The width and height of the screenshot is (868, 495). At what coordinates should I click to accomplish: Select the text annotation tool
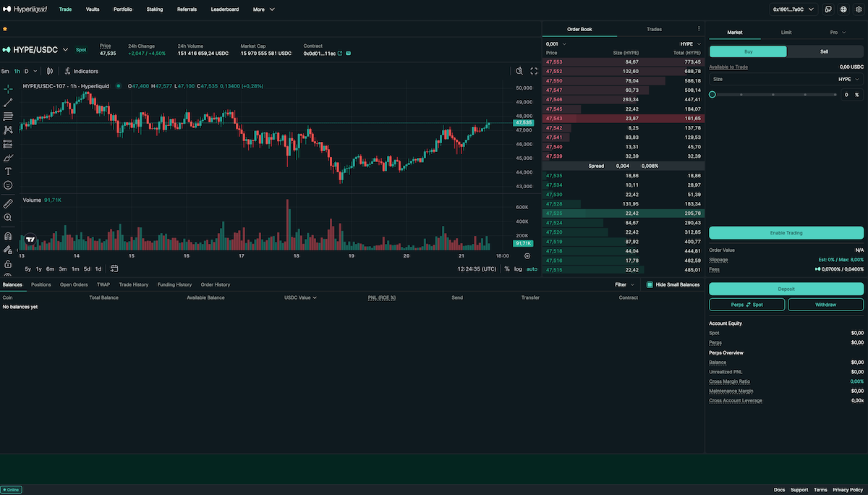(x=8, y=172)
